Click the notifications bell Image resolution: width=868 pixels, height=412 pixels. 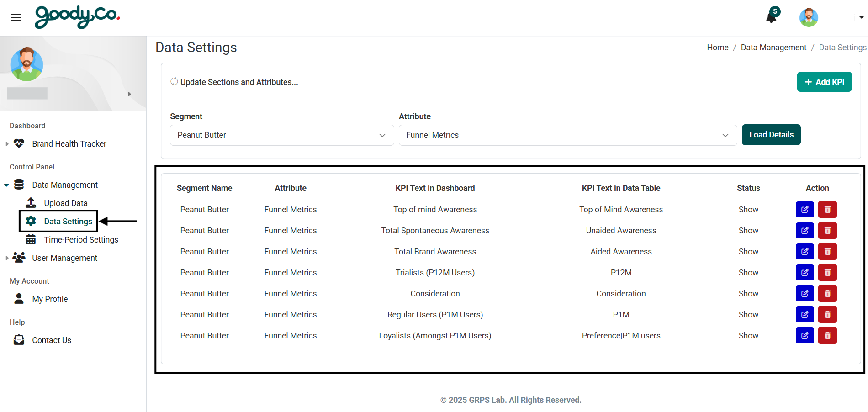[770, 17]
